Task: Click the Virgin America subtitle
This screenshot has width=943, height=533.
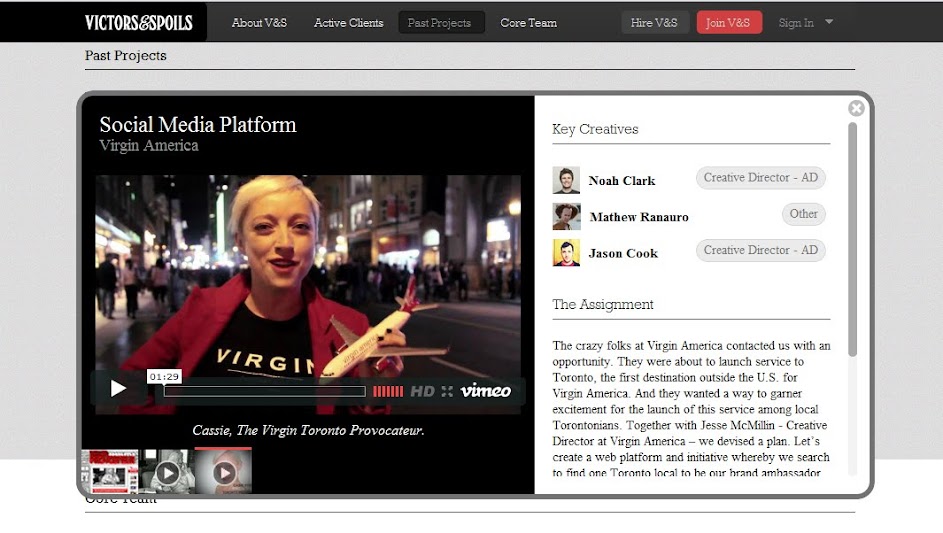Action: tap(149, 146)
